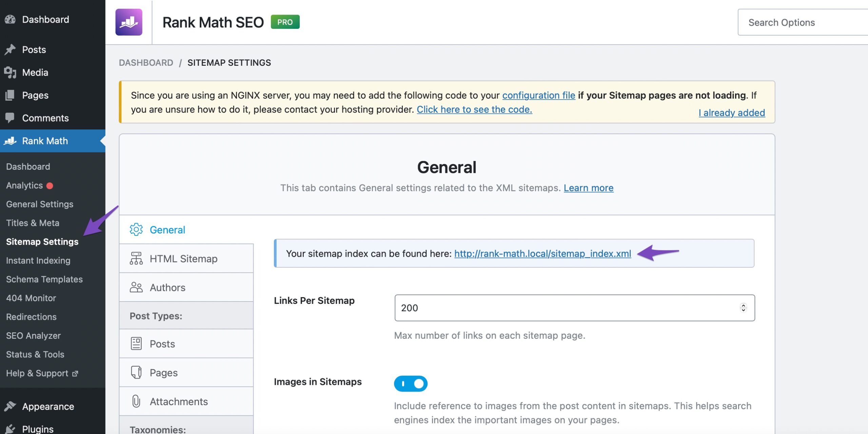The image size is (868, 434).
Task: Open Rank Math Dashboard submenu item
Action: pyautogui.click(x=28, y=166)
